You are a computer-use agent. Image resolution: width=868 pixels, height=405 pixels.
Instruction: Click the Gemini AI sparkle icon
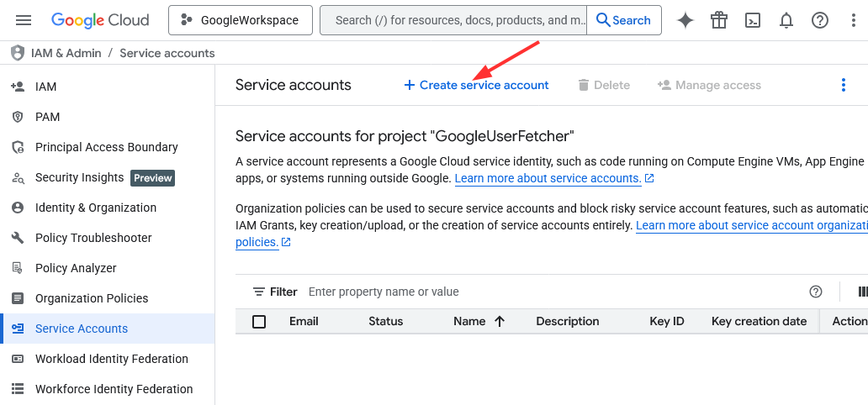coord(685,20)
